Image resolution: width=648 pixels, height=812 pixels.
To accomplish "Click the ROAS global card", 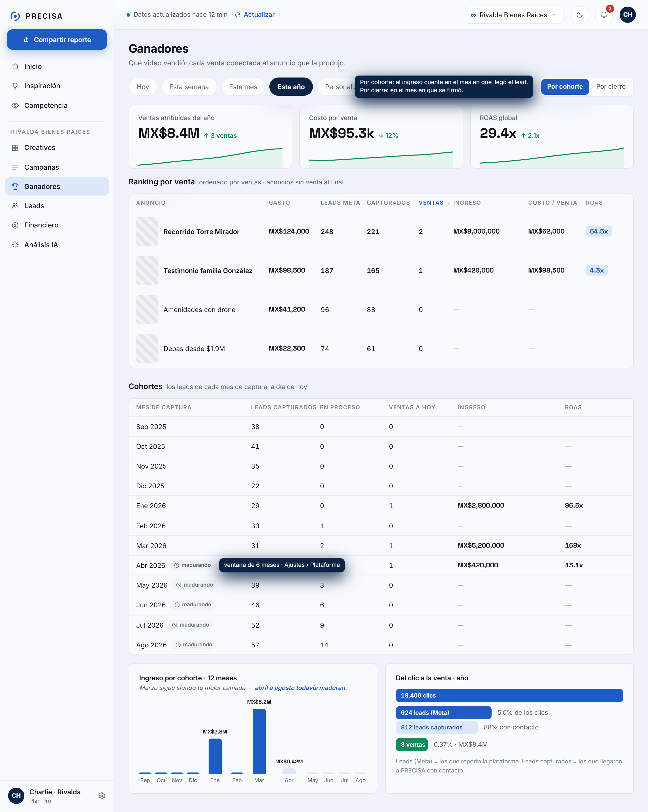I will pyautogui.click(x=552, y=137).
